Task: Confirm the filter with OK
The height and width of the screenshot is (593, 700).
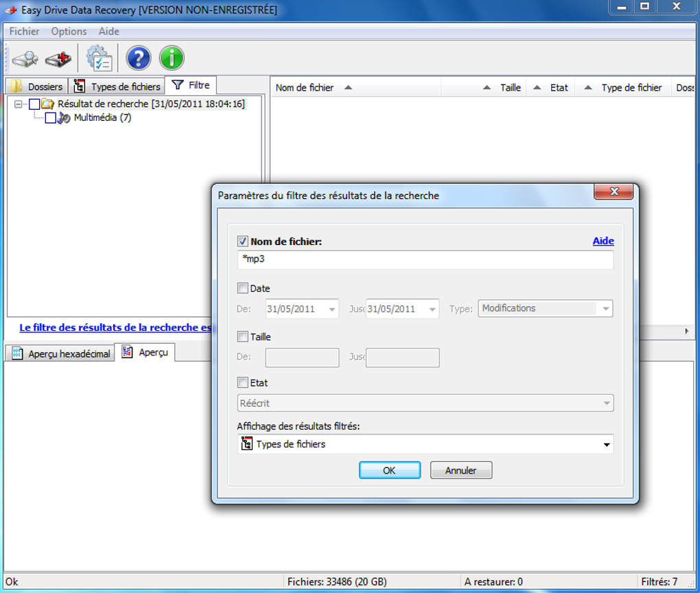Action: coord(390,470)
